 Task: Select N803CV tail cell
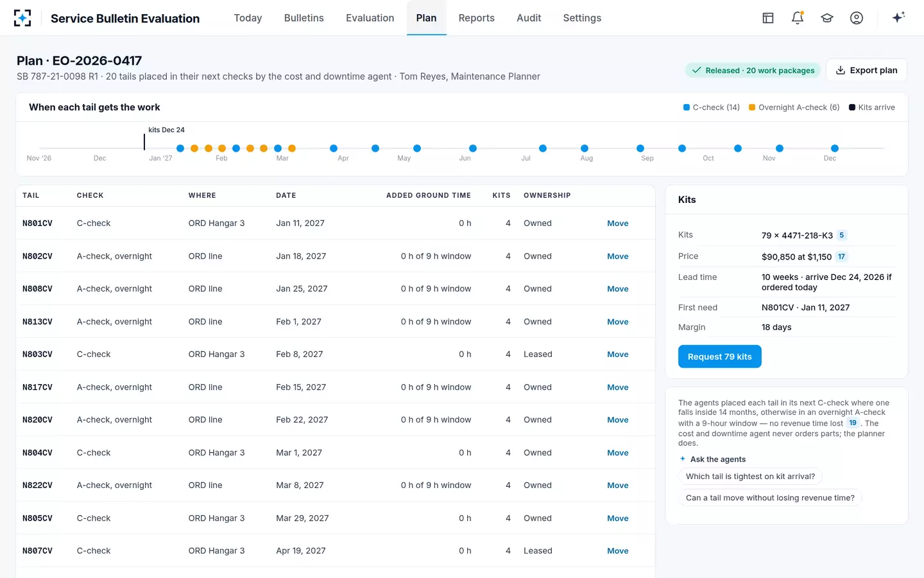pyautogui.click(x=37, y=355)
